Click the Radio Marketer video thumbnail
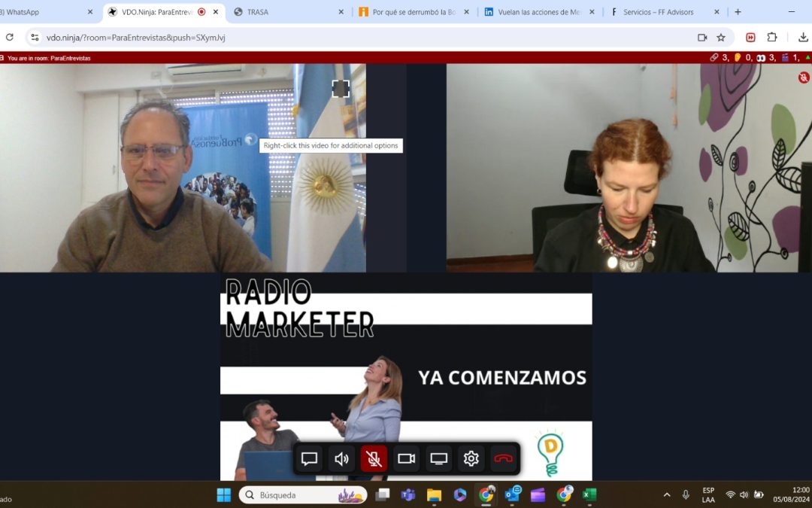This screenshot has width=812, height=508. tap(406, 361)
